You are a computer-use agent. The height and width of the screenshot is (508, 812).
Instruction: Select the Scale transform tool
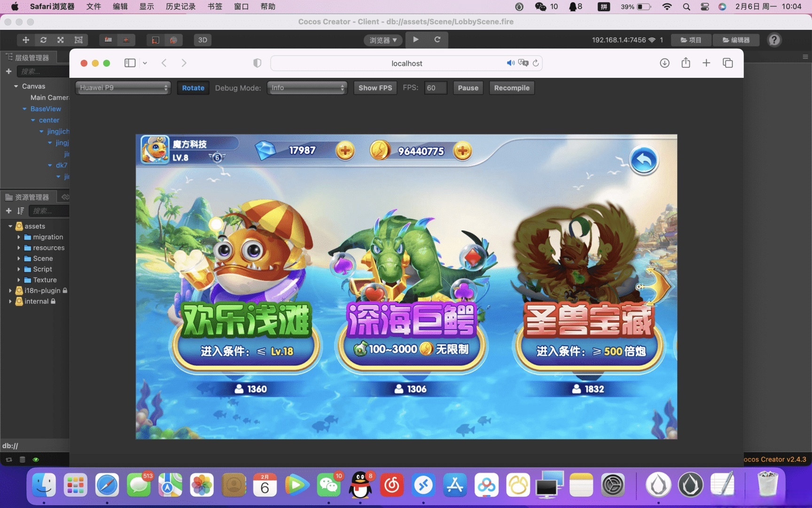point(61,40)
